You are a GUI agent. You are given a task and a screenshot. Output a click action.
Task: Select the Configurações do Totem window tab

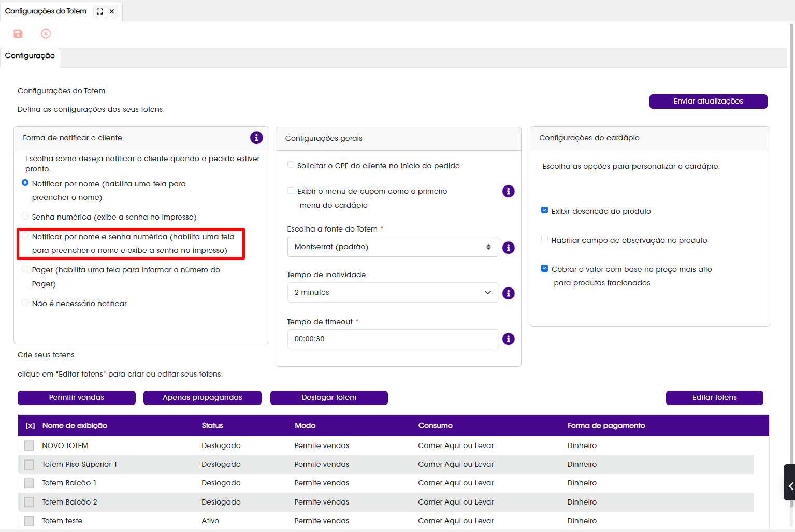[46, 11]
